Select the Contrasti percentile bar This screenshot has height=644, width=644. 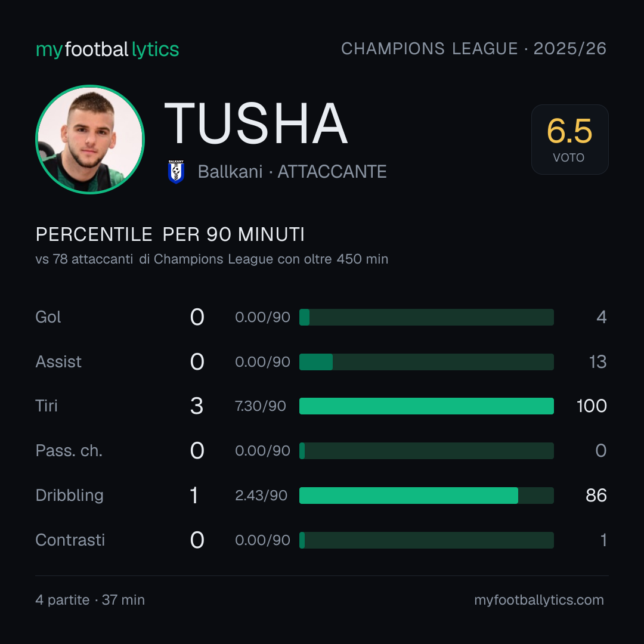pyautogui.click(x=426, y=540)
